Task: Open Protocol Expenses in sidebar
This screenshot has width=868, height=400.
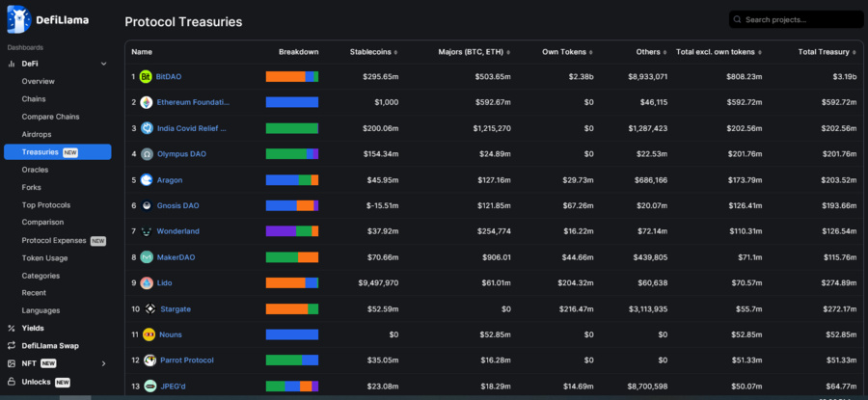Action: tap(54, 241)
